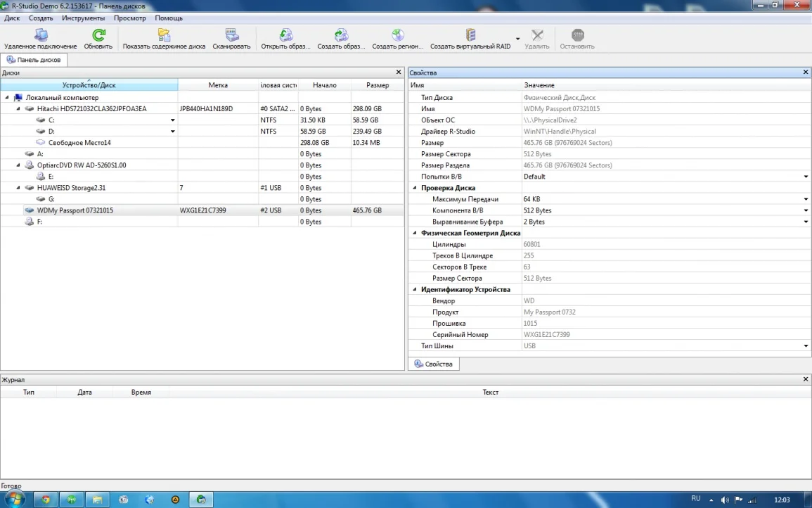The height and width of the screenshot is (508, 812).
Task: Collapse the Hitachi HDS721032CLA362 disk node
Action: (x=19, y=109)
